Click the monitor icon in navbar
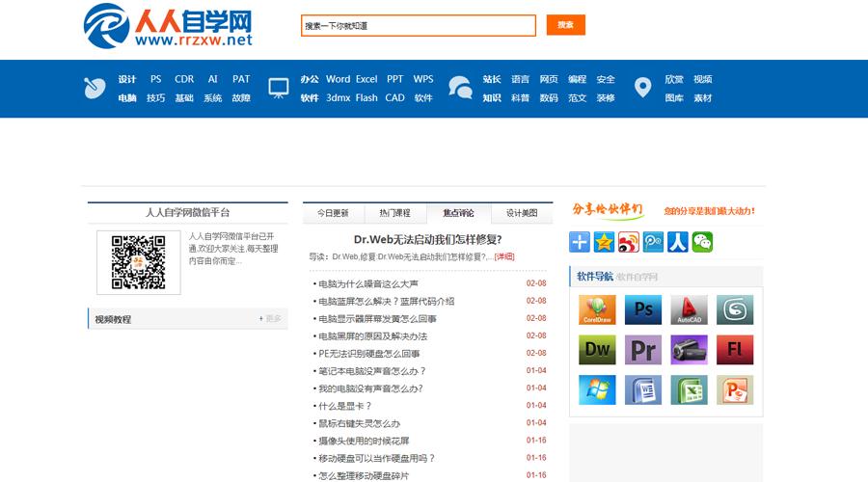Viewport: 868px width, 482px height. click(x=279, y=88)
